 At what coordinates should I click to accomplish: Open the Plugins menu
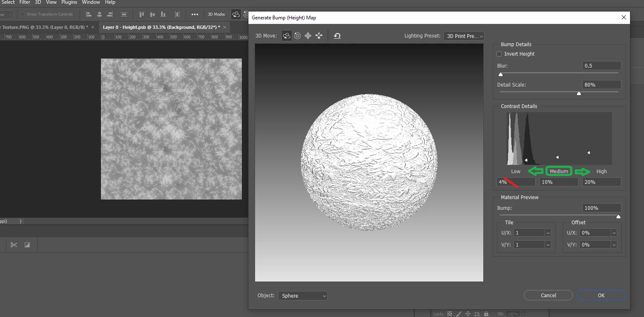pyautogui.click(x=69, y=2)
